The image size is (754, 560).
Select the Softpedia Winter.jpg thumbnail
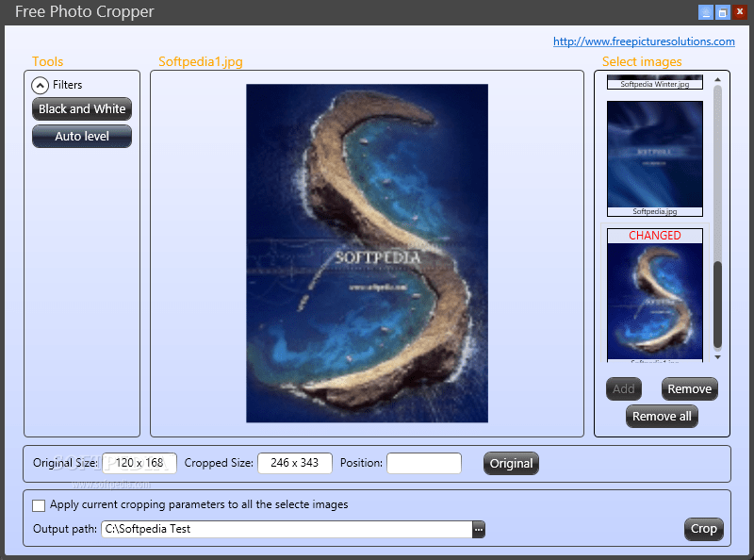(655, 82)
